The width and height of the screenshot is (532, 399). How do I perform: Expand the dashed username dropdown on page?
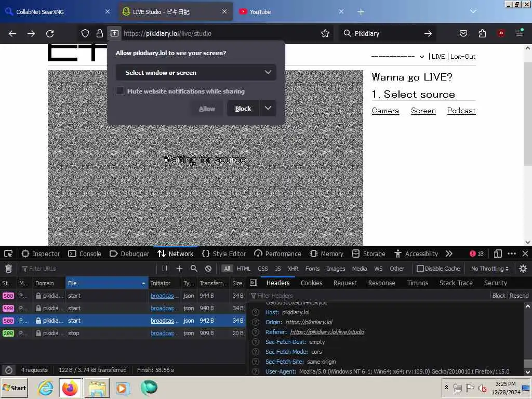pos(397,56)
